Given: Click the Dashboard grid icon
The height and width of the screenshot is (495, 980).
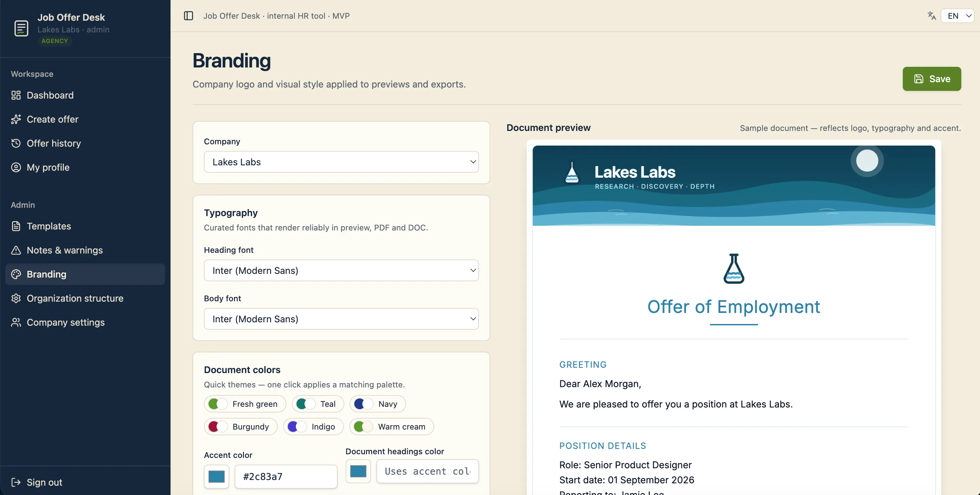Looking at the screenshot, I should pyautogui.click(x=16, y=95).
